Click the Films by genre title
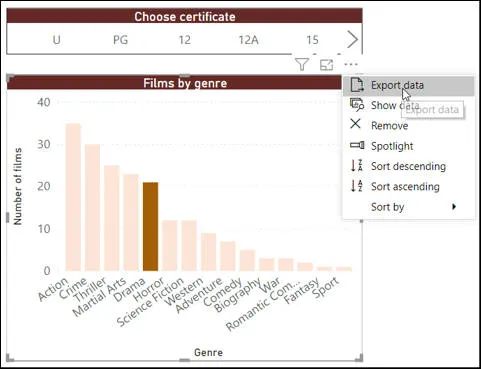 point(185,83)
